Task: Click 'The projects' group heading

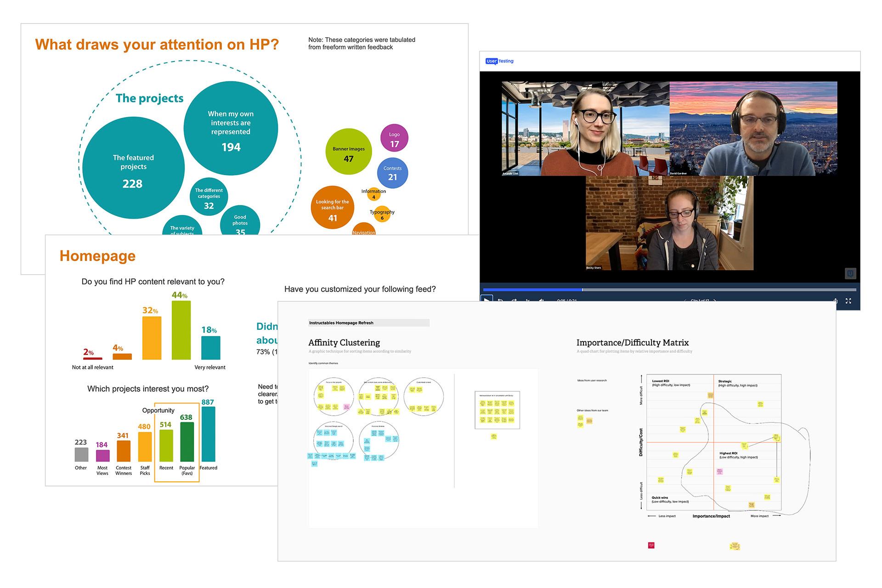Action: tap(149, 98)
